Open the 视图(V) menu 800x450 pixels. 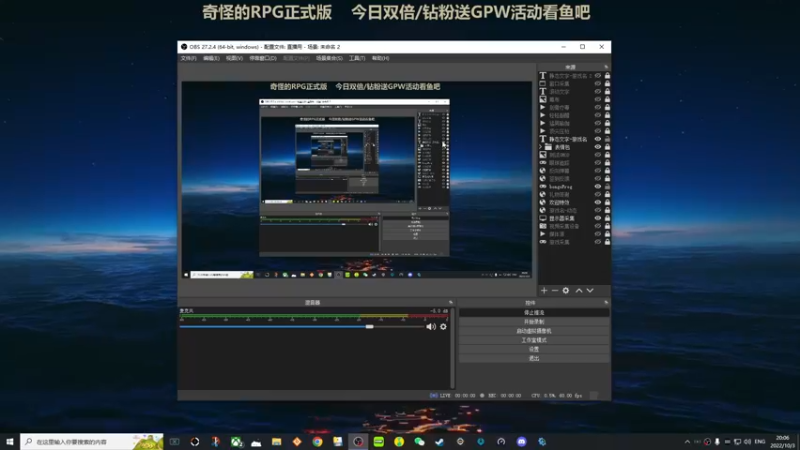(234, 58)
